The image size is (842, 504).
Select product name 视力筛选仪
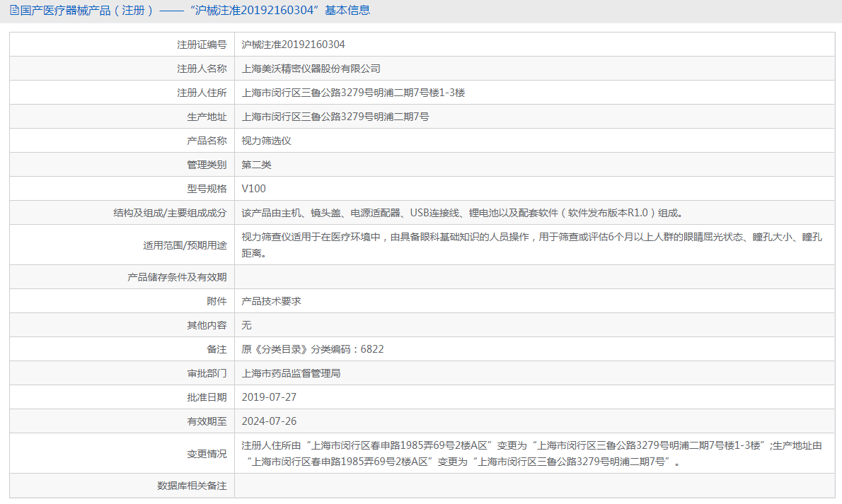266,141
